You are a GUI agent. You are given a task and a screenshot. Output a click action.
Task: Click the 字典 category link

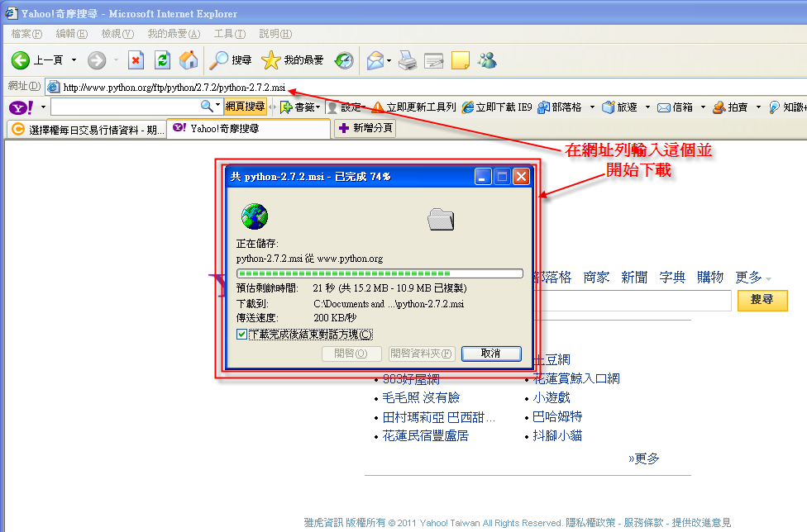click(x=672, y=278)
